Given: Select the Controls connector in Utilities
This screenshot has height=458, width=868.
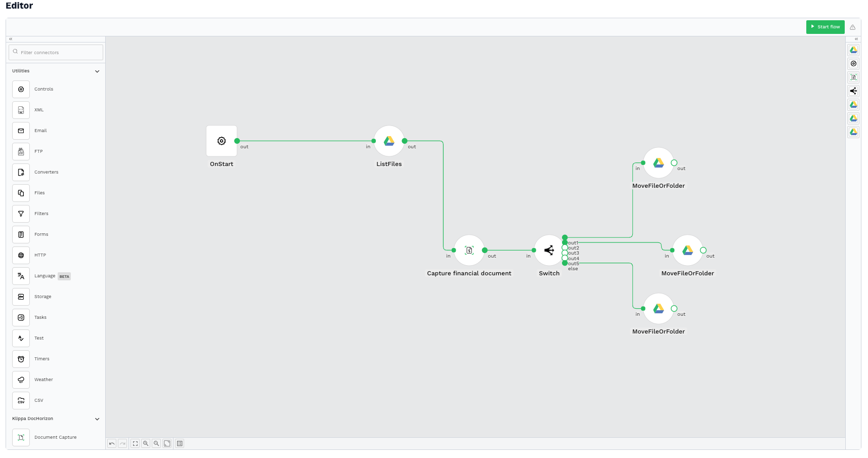Looking at the screenshot, I should [44, 89].
